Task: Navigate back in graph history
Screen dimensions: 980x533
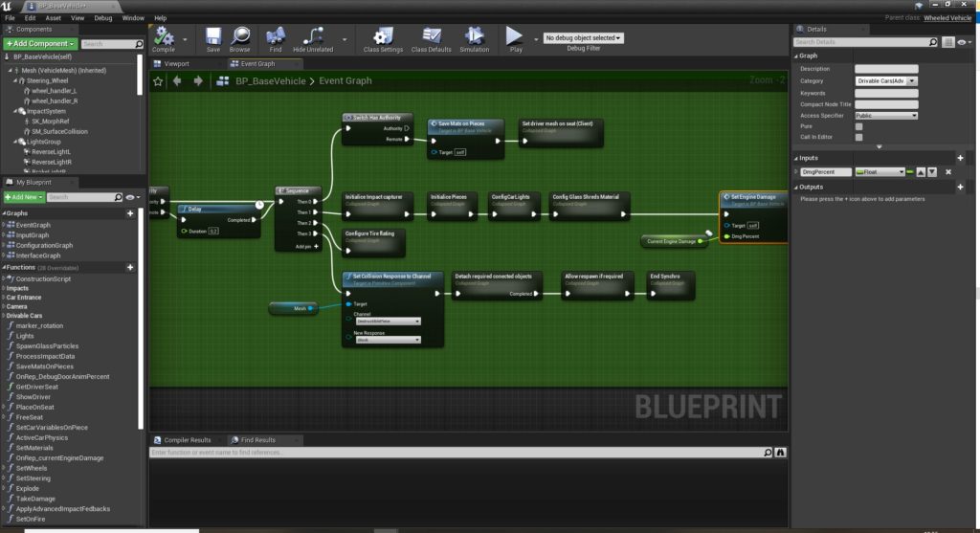Action: click(177, 80)
